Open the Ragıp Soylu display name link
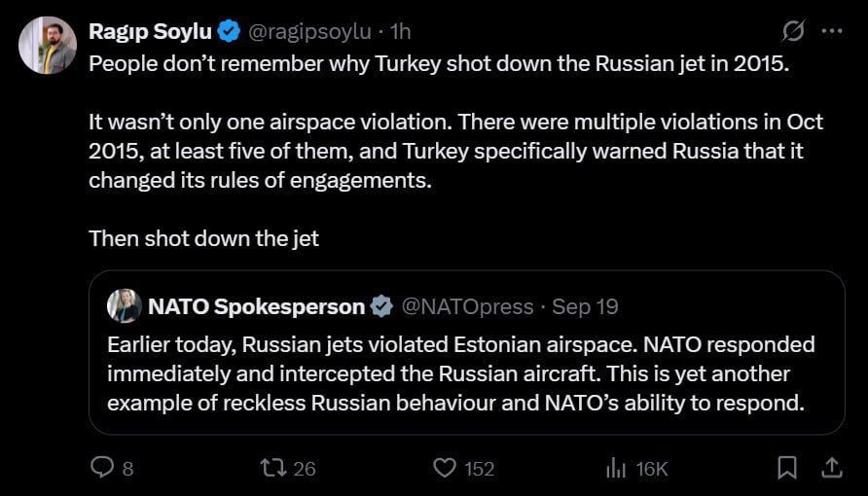This screenshot has height=496, width=868. 150,32
